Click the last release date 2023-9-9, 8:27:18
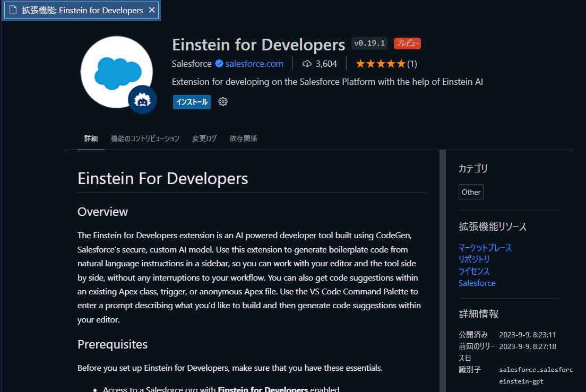This screenshot has width=586, height=392. pos(527,346)
